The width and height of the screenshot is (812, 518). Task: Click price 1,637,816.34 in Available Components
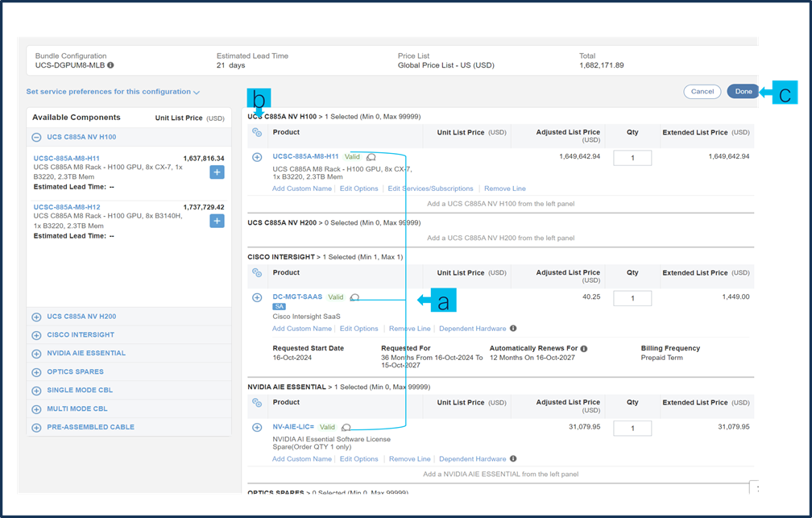pyautogui.click(x=204, y=159)
